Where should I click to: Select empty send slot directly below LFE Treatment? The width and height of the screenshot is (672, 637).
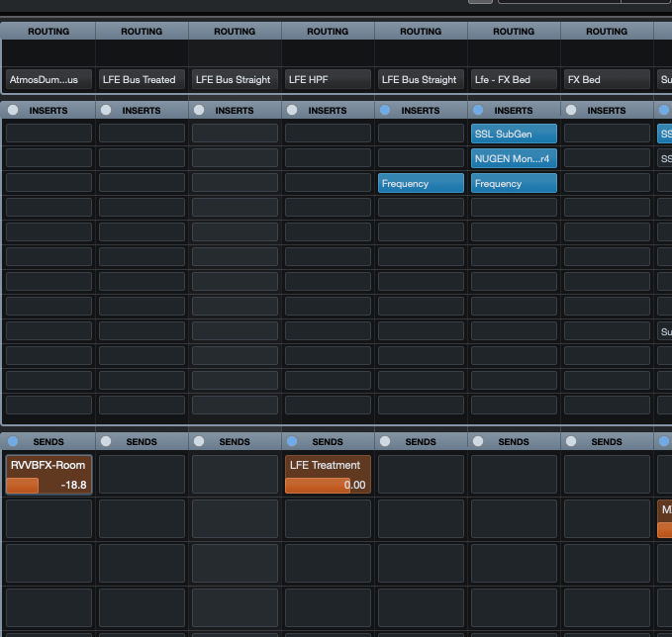tap(328, 518)
